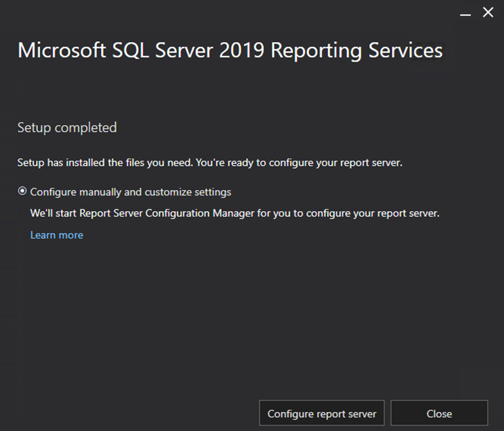Minimize the setup window
The image size is (504, 431).
click(x=465, y=12)
